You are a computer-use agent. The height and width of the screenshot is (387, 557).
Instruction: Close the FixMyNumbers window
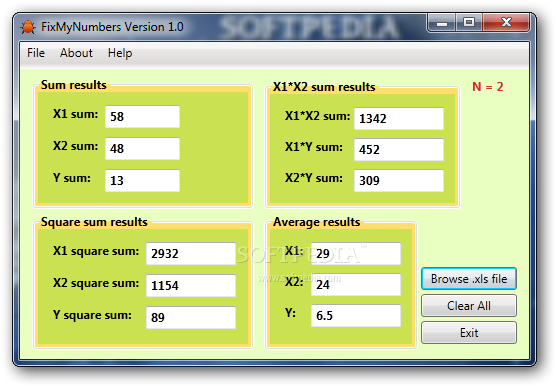click(x=506, y=23)
